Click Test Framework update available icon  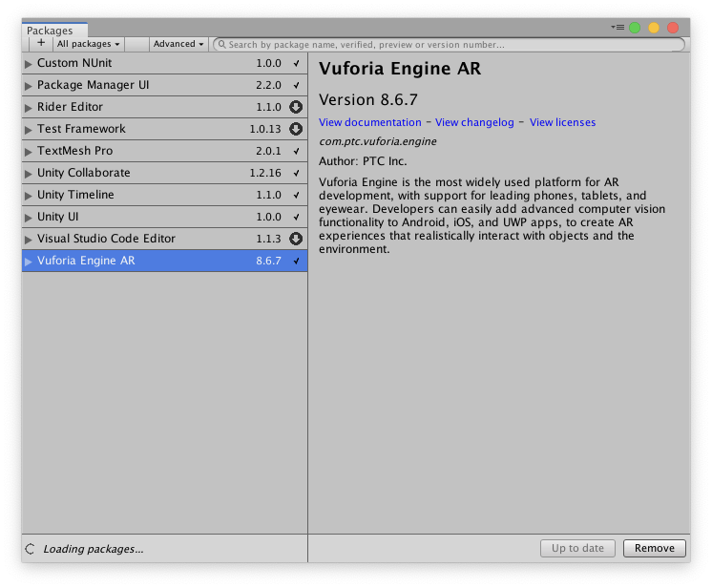coord(296,129)
